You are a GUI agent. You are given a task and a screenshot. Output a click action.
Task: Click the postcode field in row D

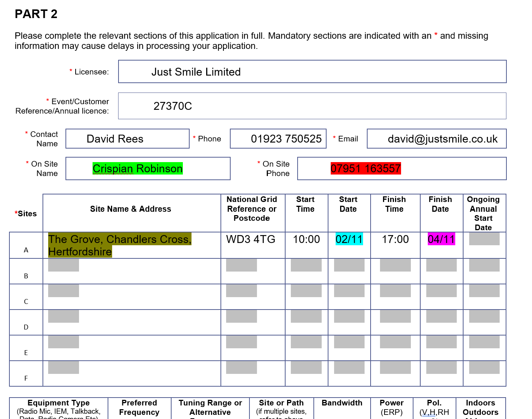(242, 316)
